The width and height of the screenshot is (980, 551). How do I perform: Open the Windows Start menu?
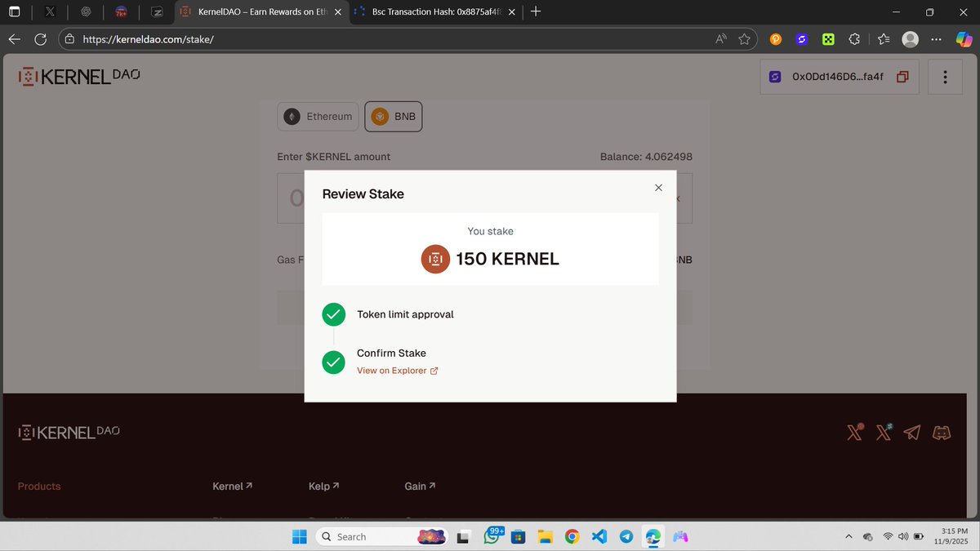[x=300, y=536]
